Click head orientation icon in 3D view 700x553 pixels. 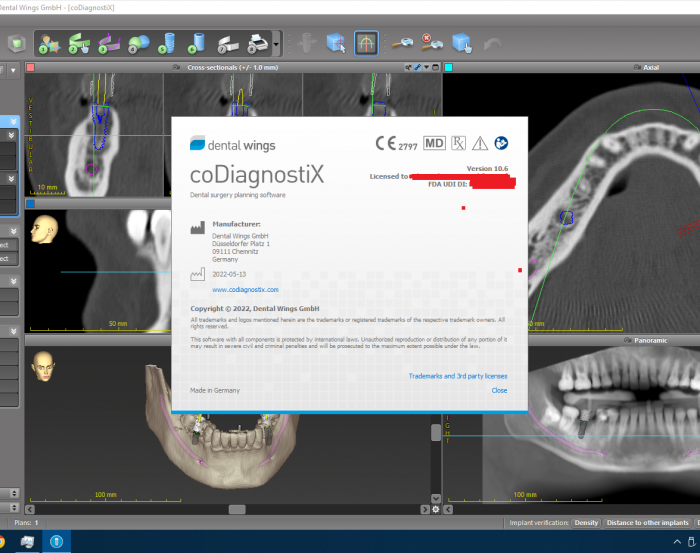pyautogui.click(x=43, y=366)
